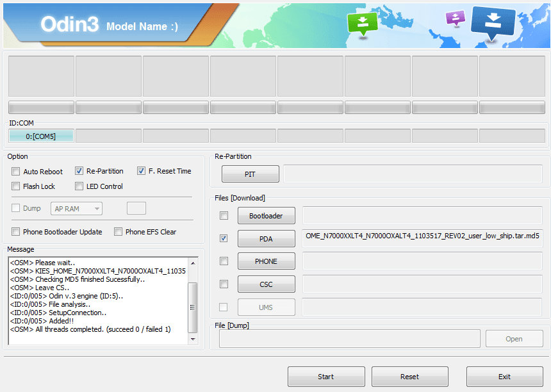Enable LED Control checkbox
Screen dimensions: 551x392
[79, 186]
